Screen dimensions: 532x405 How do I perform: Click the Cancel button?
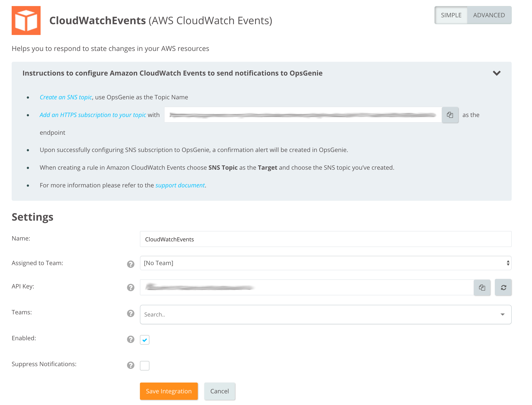tap(219, 391)
